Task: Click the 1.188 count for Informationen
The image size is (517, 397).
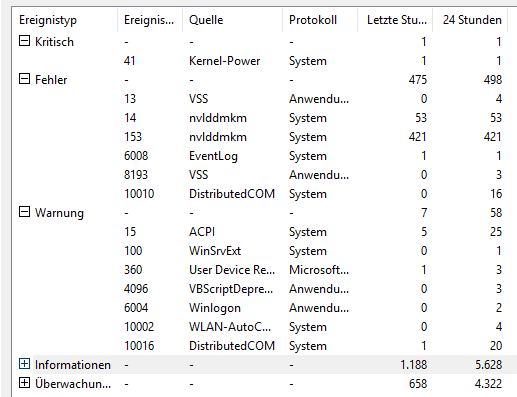Action: 413,365
